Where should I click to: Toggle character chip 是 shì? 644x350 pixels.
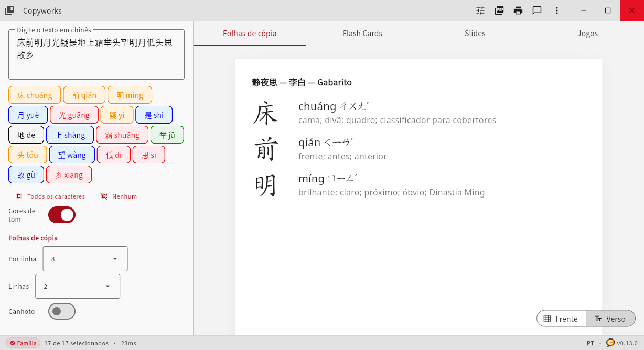pos(154,115)
